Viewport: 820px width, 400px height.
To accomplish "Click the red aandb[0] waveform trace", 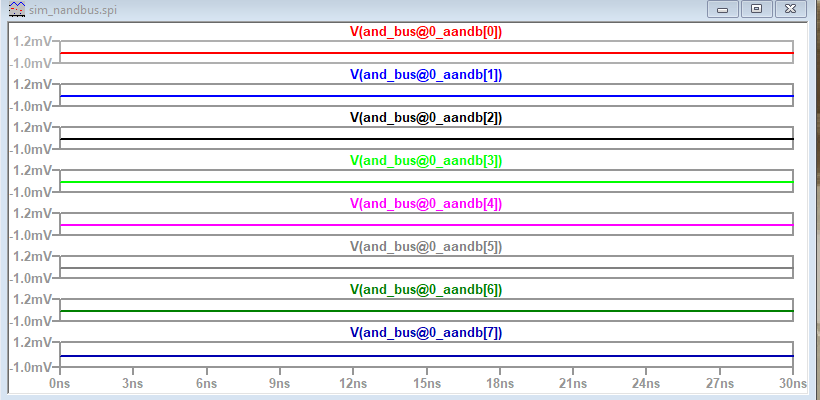I will coord(427,53).
